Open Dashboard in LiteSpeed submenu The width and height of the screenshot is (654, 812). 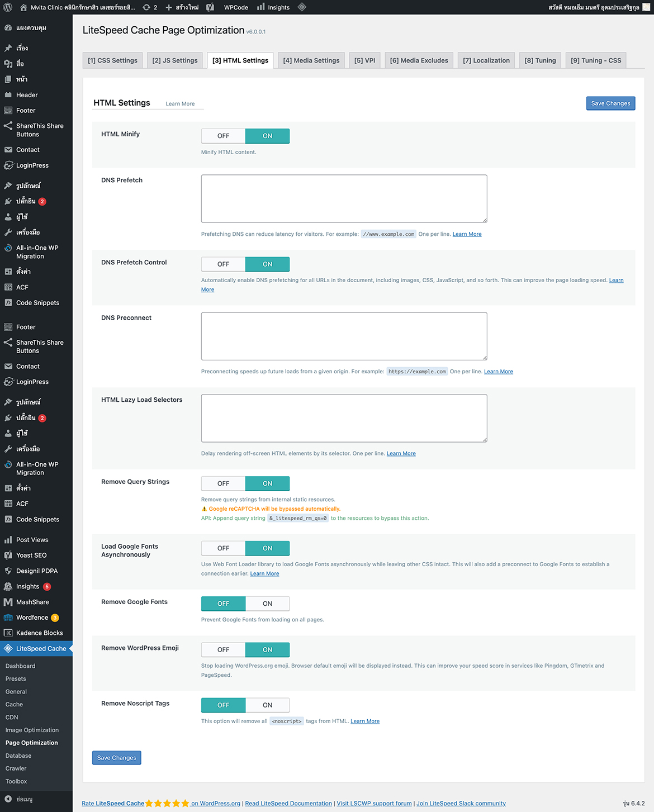point(20,666)
